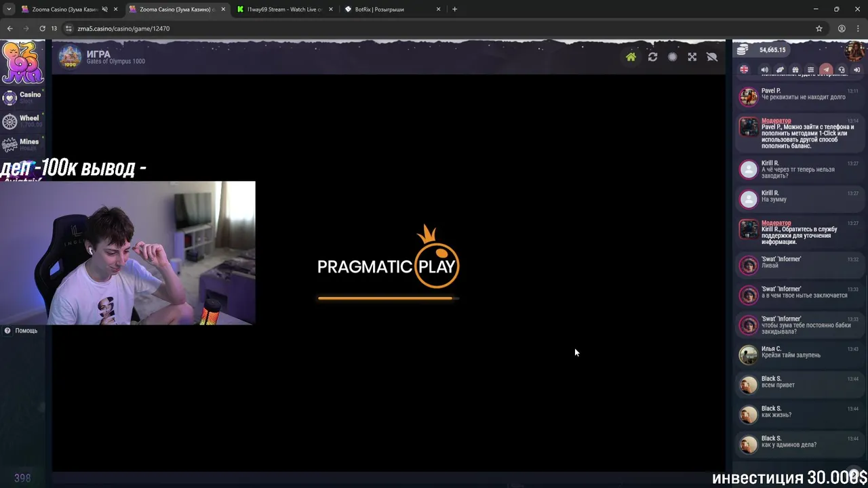Screen dimensions: 868x488
Task: Click the Pragmatic Play loading progress bar
Action: (x=389, y=298)
